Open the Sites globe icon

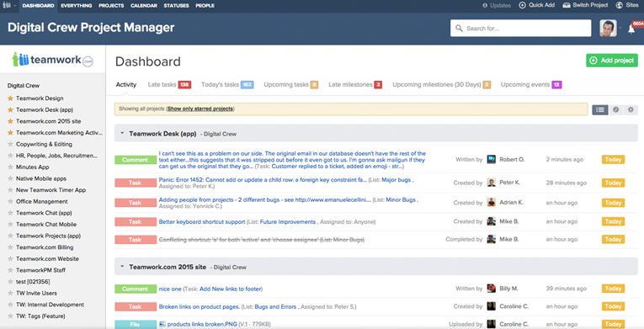[620, 5]
